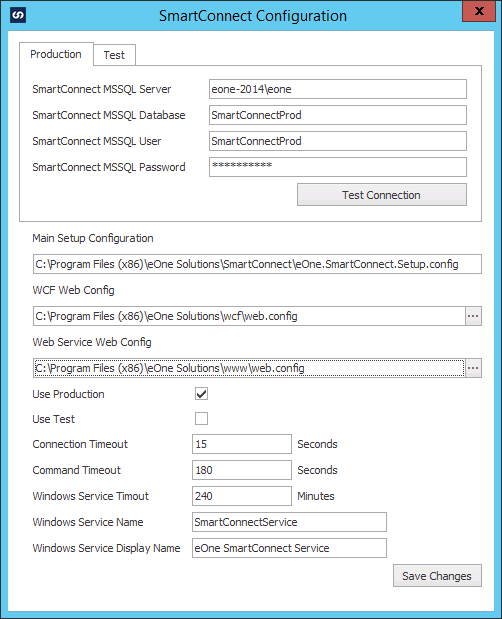
Task: Click the Windows Service Timout field
Action: point(242,496)
